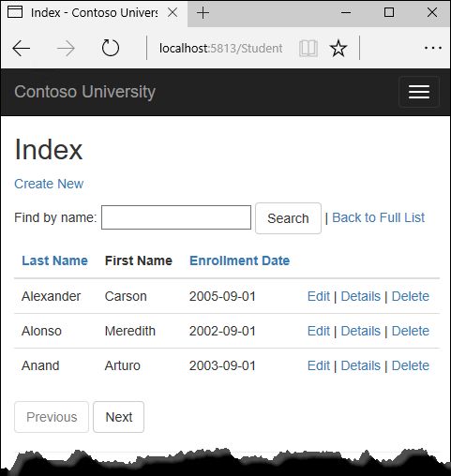The image size is (451, 476).
Task: Click the Contoso University brand link
Action: 84,92
